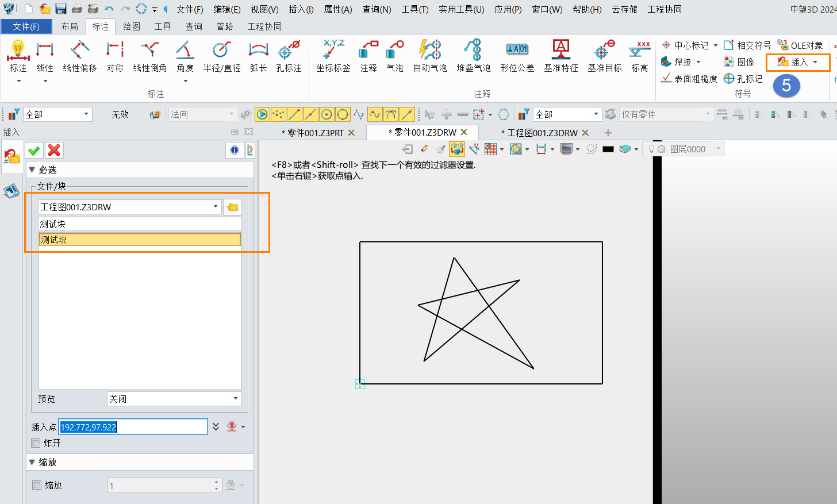Select the 基准特征 datum feature tool
The width and height of the screenshot is (837, 504).
[x=561, y=56]
